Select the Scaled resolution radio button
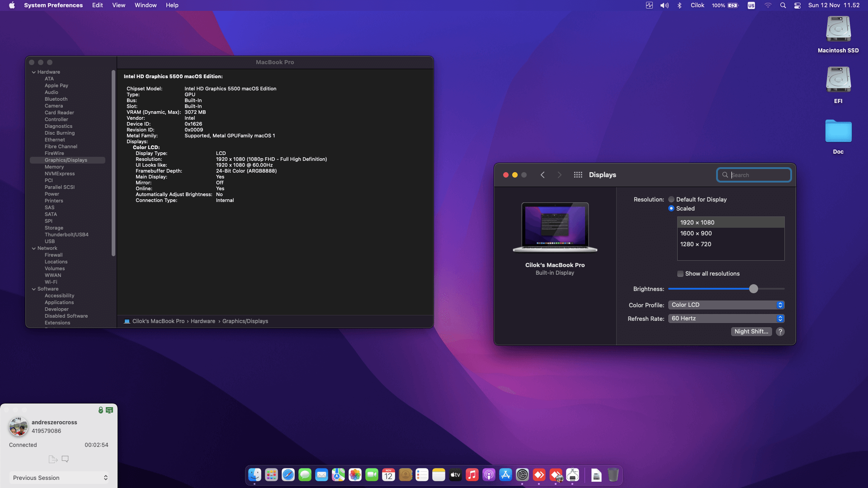 pos(671,208)
